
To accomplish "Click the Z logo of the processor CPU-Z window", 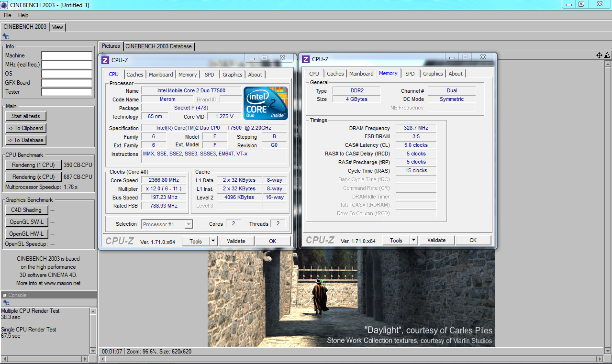I will click(105, 60).
